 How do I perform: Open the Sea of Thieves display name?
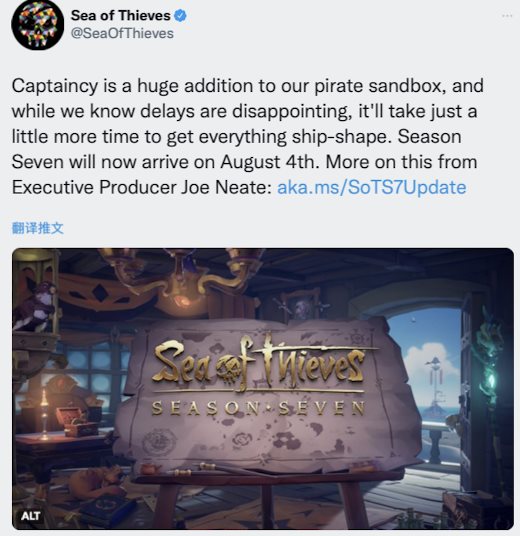121,16
